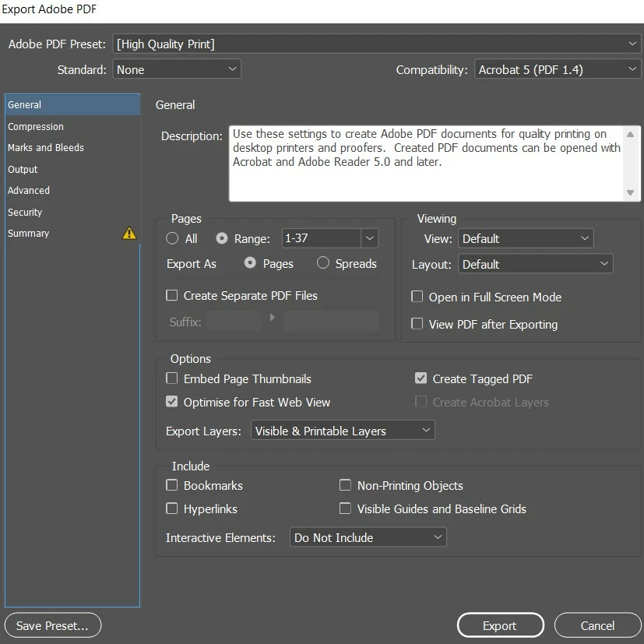The height and width of the screenshot is (644, 644).
Task: Open the Compatibility dropdown
Action: point(558,69)
